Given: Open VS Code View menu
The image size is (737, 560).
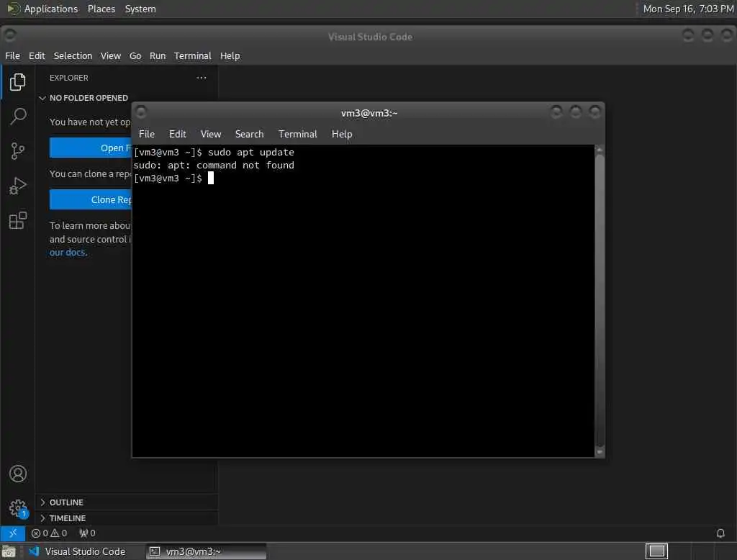Looking at the screenshot, I should click(110, 55).
